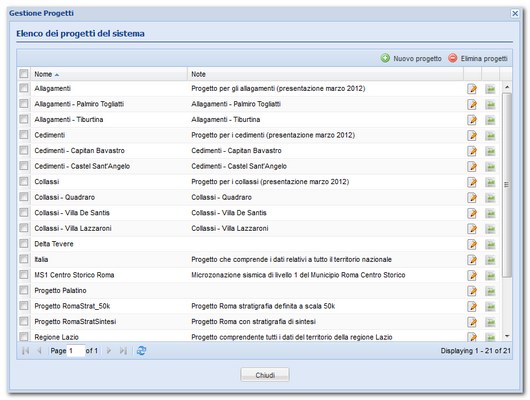The width and height of the screenshot is (530, 400).
Task: Check the Delta Tevere checkbox
Action: 24,244
